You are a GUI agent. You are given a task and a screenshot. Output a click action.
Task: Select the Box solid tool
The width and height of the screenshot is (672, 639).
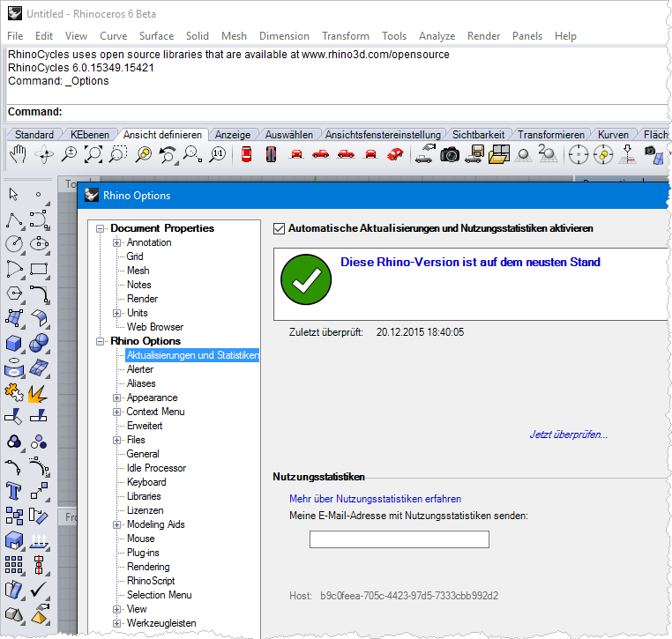coord(14,344)
